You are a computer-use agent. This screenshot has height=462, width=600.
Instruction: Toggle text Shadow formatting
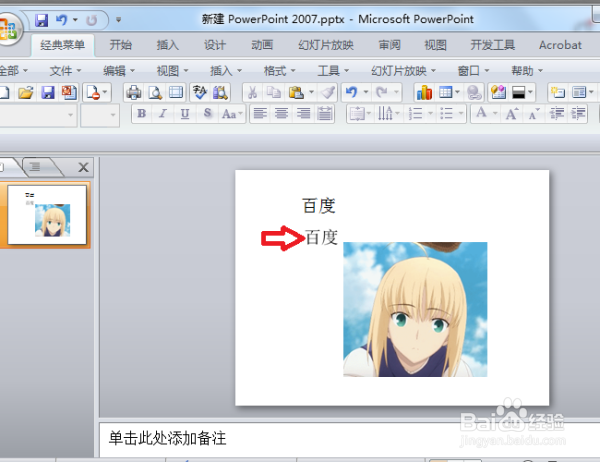pyautogui.click(x=207, y=114)
